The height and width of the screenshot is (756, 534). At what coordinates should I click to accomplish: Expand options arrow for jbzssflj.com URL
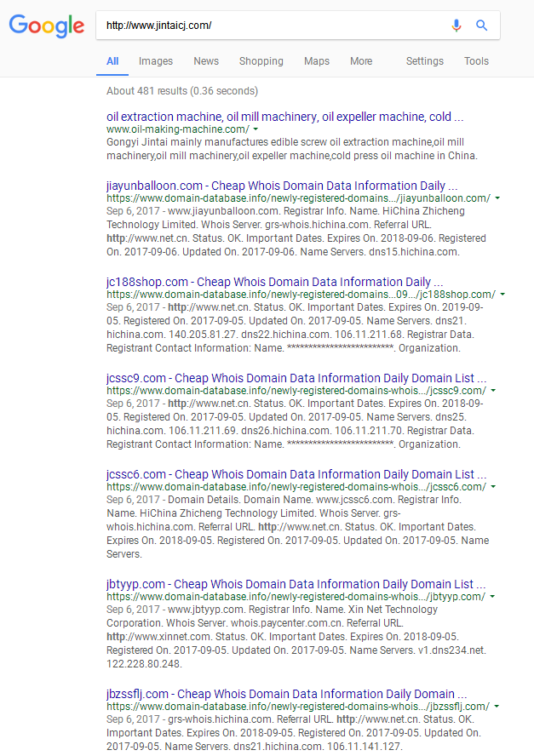tap(497, 707)
